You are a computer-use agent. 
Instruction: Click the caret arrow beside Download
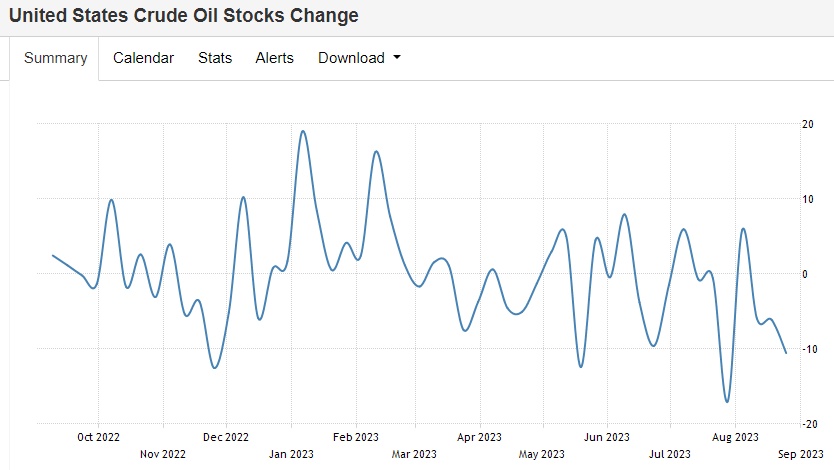[397, 58]
